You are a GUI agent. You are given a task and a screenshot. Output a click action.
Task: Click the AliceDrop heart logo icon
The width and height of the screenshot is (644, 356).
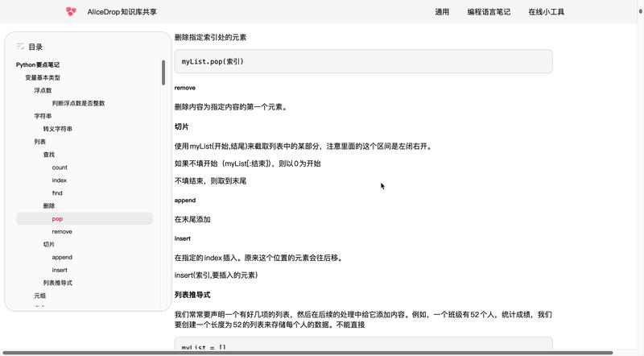(x=71, y=11)
